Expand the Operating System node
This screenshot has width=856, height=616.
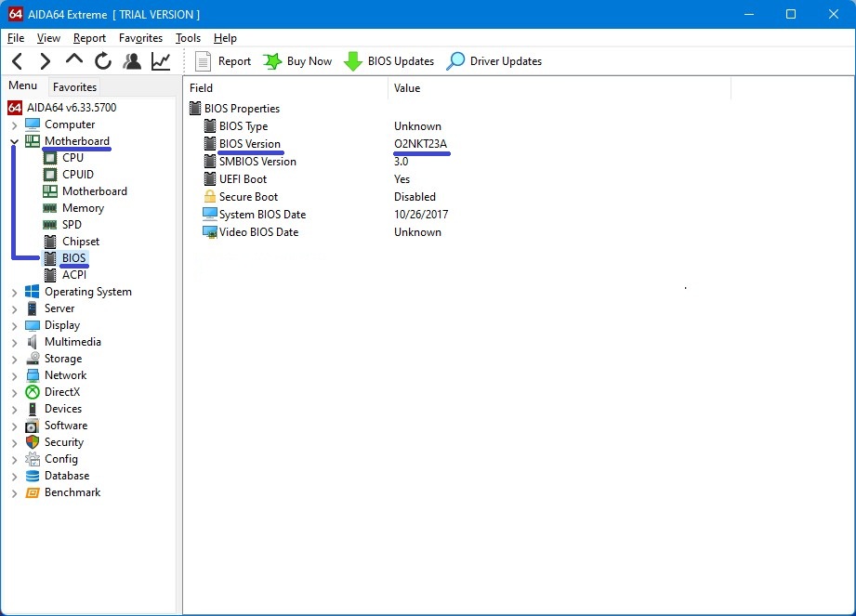click(x=14, y=292)
